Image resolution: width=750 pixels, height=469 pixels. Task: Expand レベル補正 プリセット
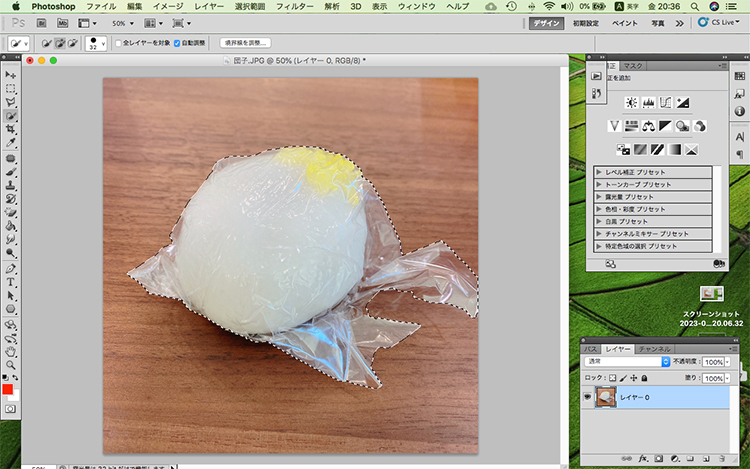click(598, 172)
